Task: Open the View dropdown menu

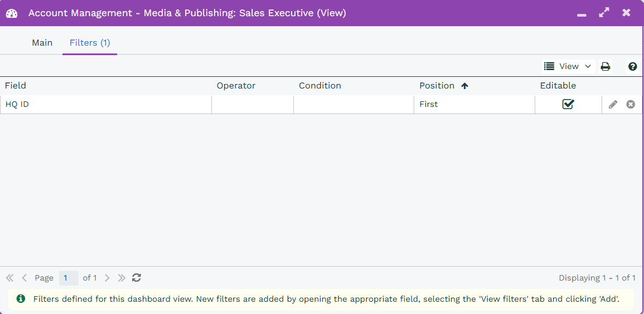Action: (568, 66)
